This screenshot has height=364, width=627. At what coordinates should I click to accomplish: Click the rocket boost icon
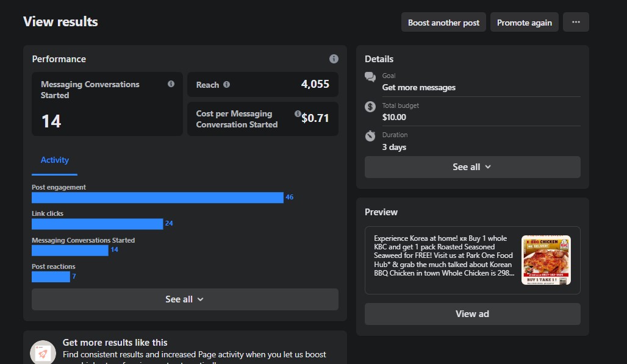43,353
